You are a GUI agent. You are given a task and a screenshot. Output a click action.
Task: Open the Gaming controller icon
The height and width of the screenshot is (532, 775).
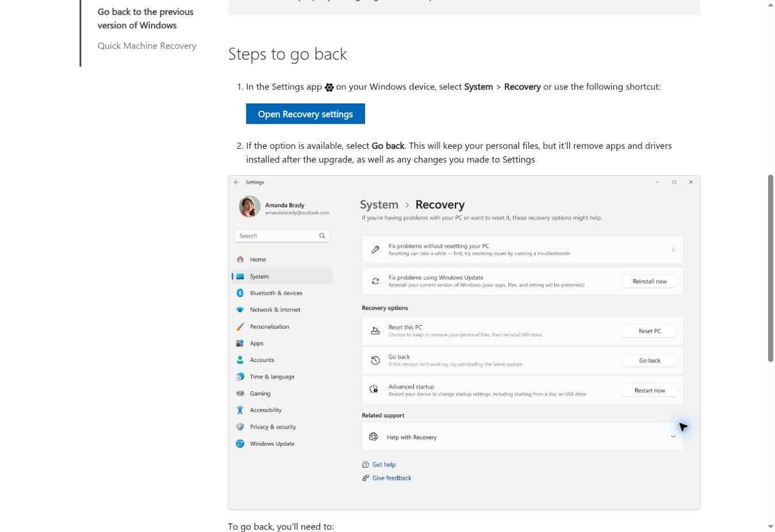[x=240, y=394]
